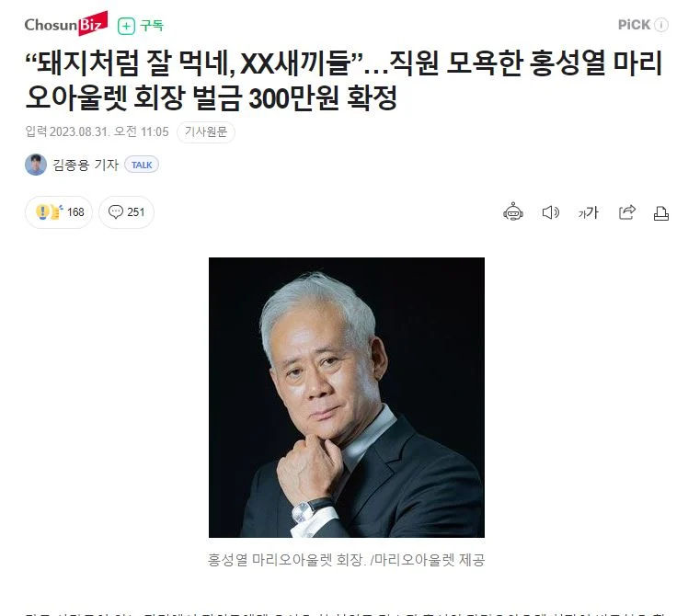Open the AI summary robot icon
Image resolution: width=688 pixels, height=616 pixels.
point(513,212)
